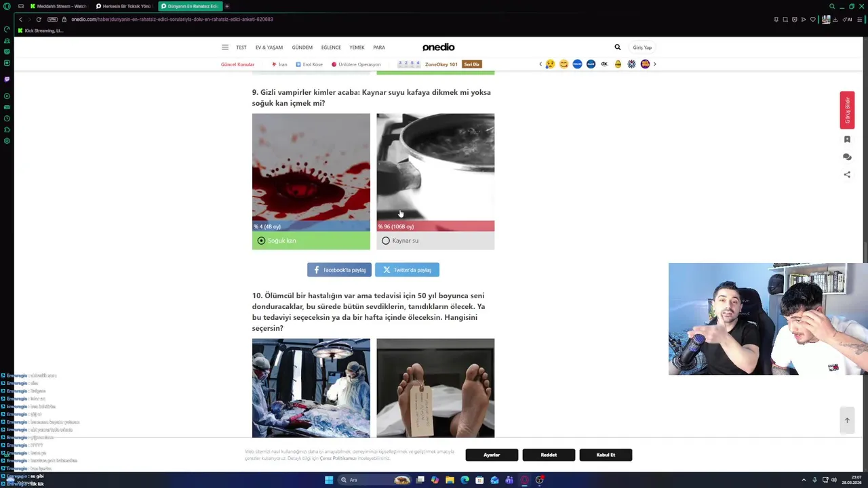This screenshot has width=868, height=488.
Task: Open the browser easy setup menu icon
Action: (859, 19)
